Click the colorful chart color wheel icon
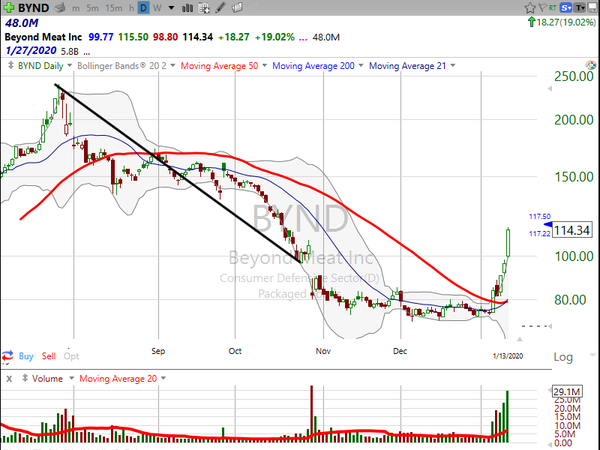This screenshot has height=450, width=600. point(591,65)
